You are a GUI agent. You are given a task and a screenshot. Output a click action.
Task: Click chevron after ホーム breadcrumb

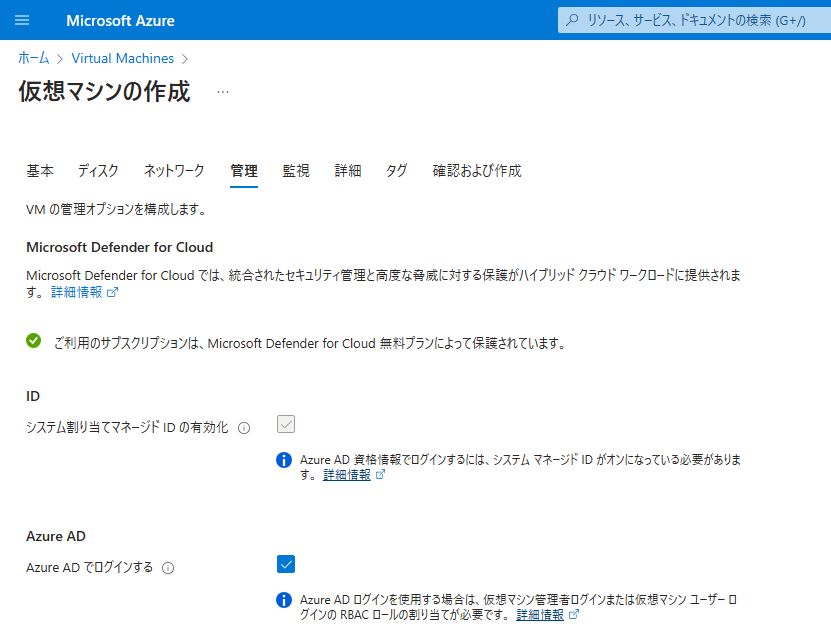[60, 59]
